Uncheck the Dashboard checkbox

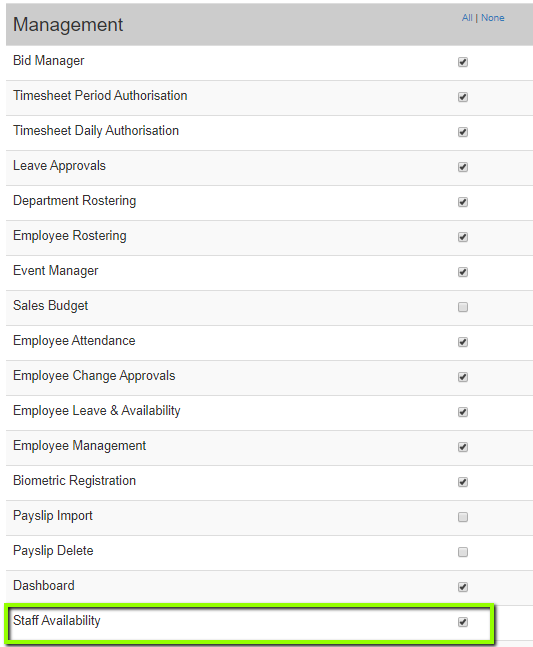click(x=462, y=587)
